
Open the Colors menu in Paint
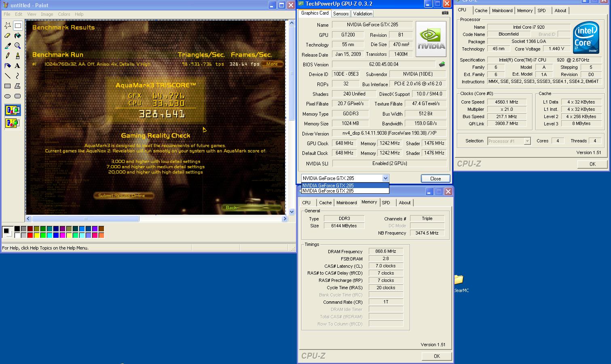[x=64, y=14]
